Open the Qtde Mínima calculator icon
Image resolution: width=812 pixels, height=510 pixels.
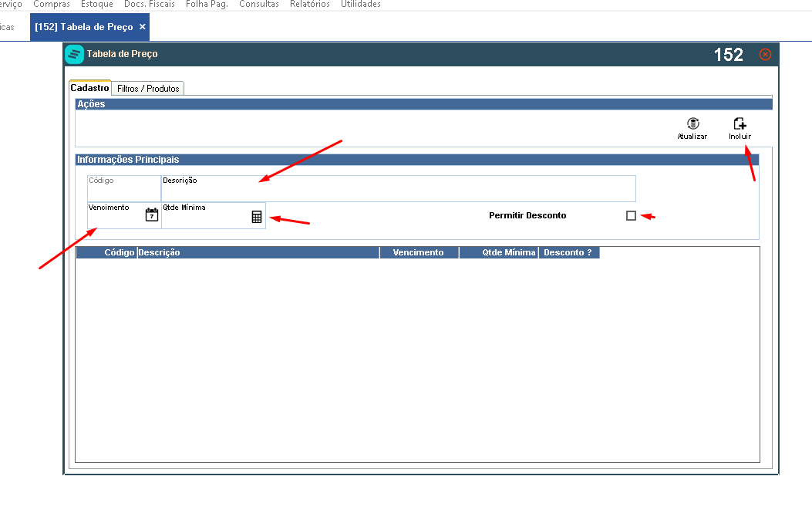[x=257, y=217]
